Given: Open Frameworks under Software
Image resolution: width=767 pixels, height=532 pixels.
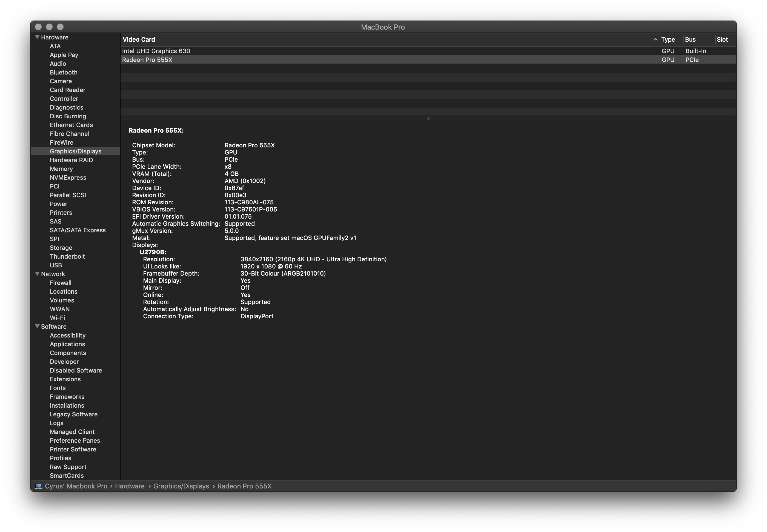Looking at the screenshot, I should (67, 397).
